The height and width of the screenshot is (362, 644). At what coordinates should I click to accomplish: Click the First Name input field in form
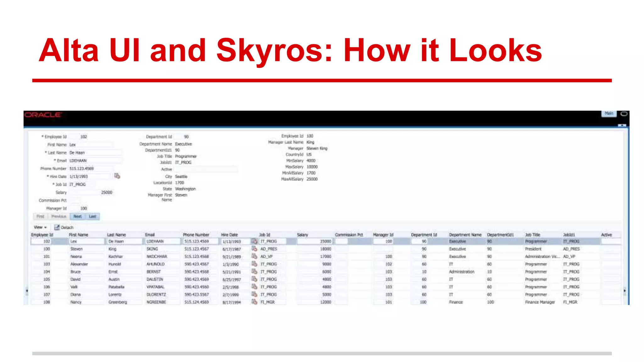(91, 145)
